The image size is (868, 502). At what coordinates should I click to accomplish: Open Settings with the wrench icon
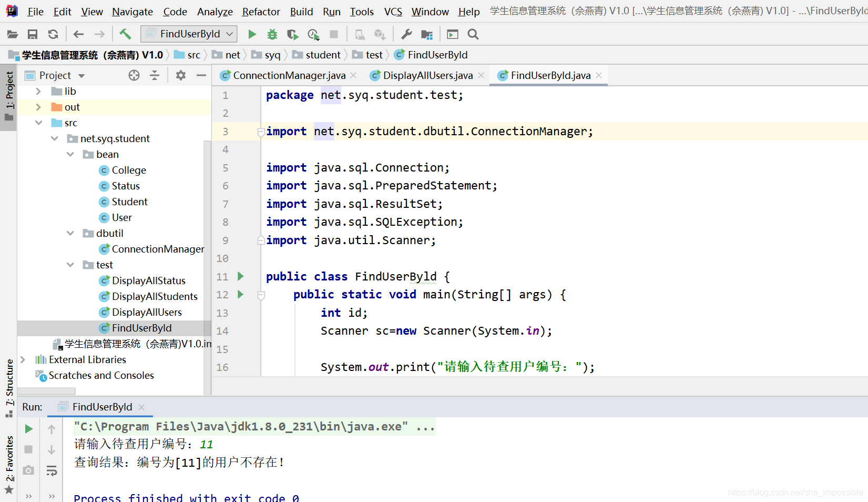(x=406, y=34)
